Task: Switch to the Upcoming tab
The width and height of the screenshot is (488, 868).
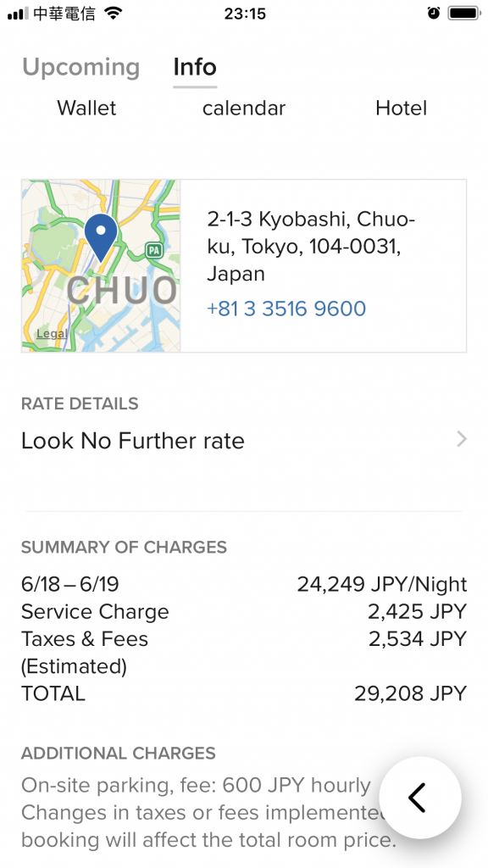Action: pyautogui.click(x=80, y=67)
